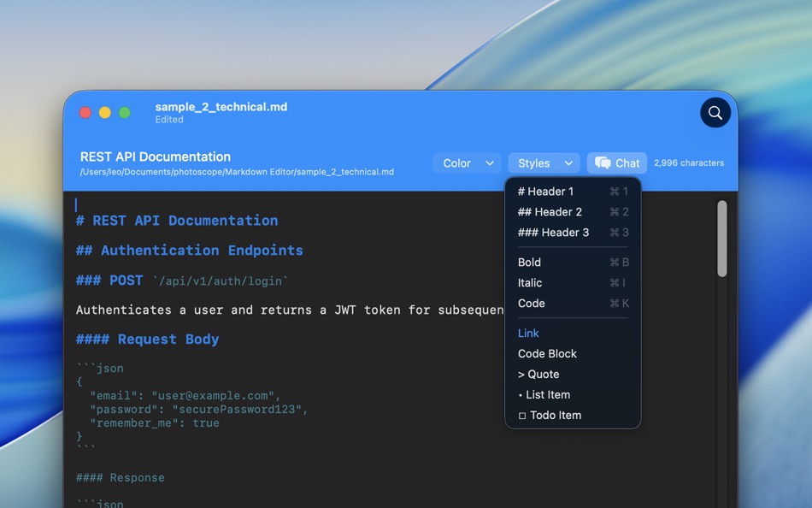This screenshot has width=812, height=508.
Task: Click the yellow minimize traffic light
Action: tap(104, 112)
